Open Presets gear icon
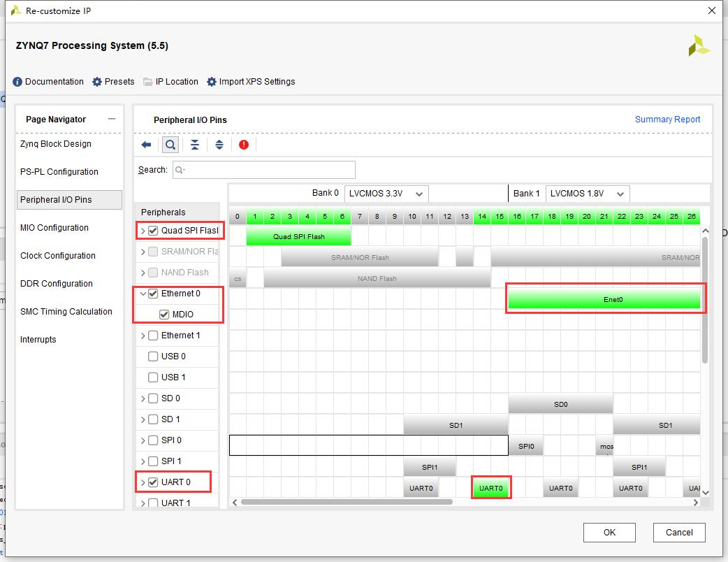 [97, 82]
